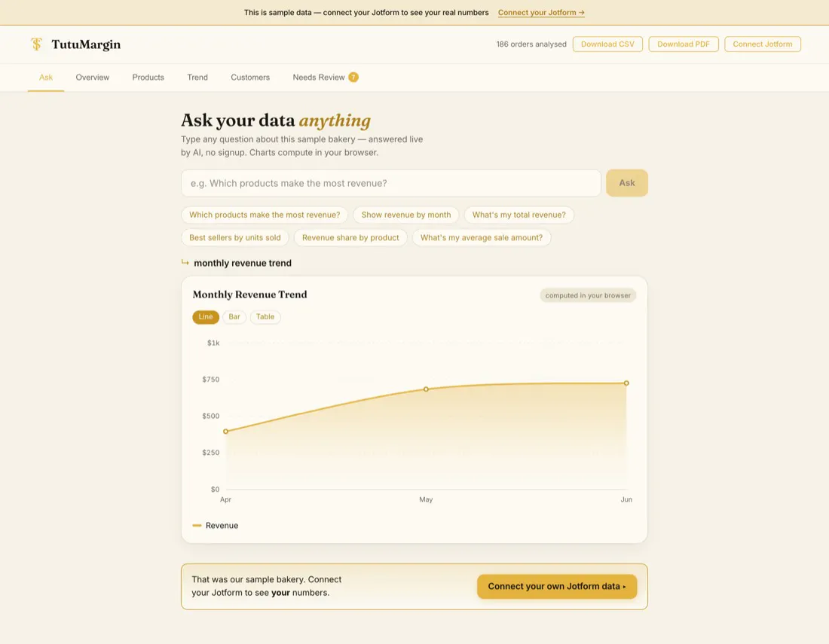Open the Overview tab
The image size is (829, 644).
[x=93, y=77]
